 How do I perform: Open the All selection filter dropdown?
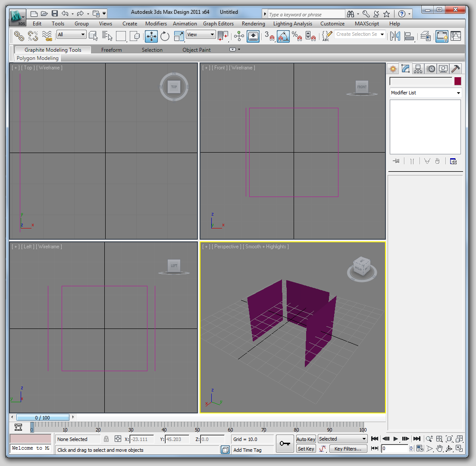tap(72, 34)
